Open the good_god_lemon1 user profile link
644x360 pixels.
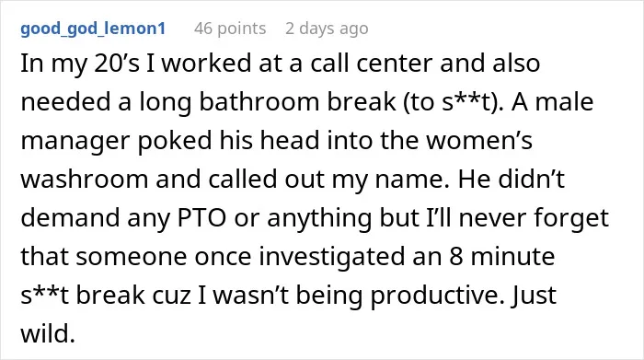coord(93,29)
